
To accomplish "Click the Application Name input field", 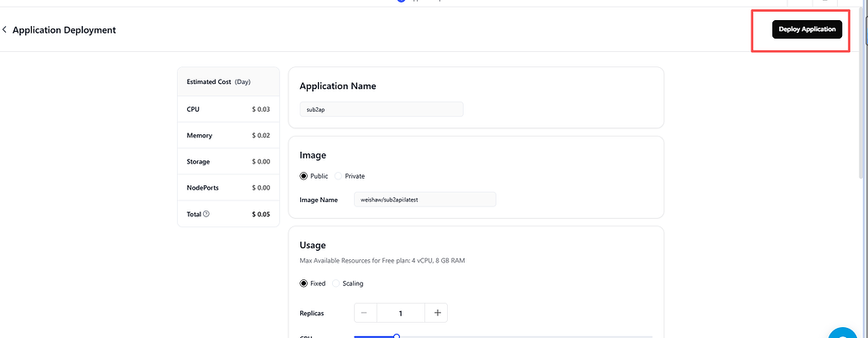I will click(382, 110).
